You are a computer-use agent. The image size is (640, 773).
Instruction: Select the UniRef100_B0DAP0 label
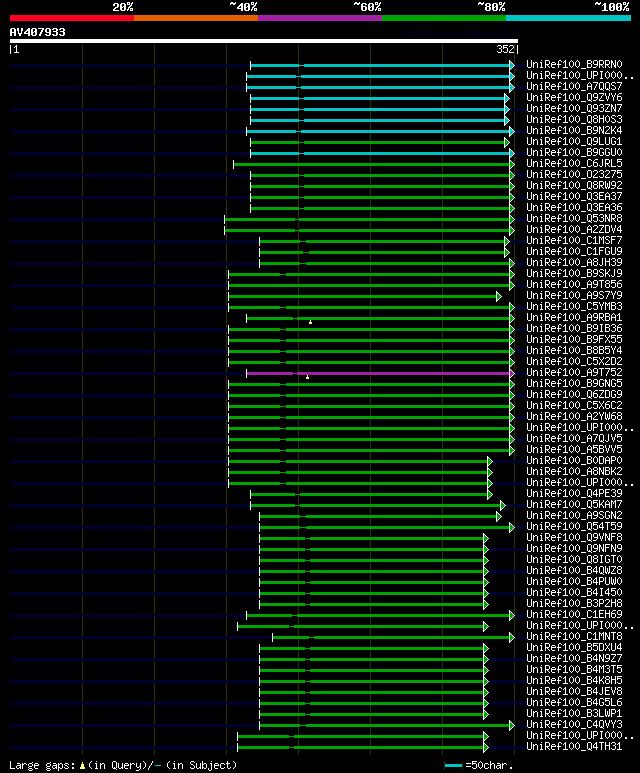point(574,460)
